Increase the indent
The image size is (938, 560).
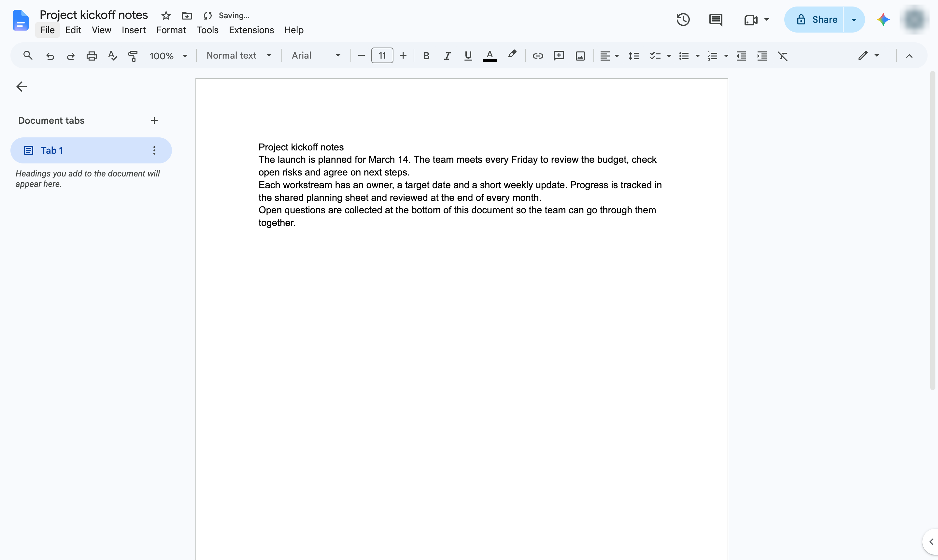[x=762, y=56]
